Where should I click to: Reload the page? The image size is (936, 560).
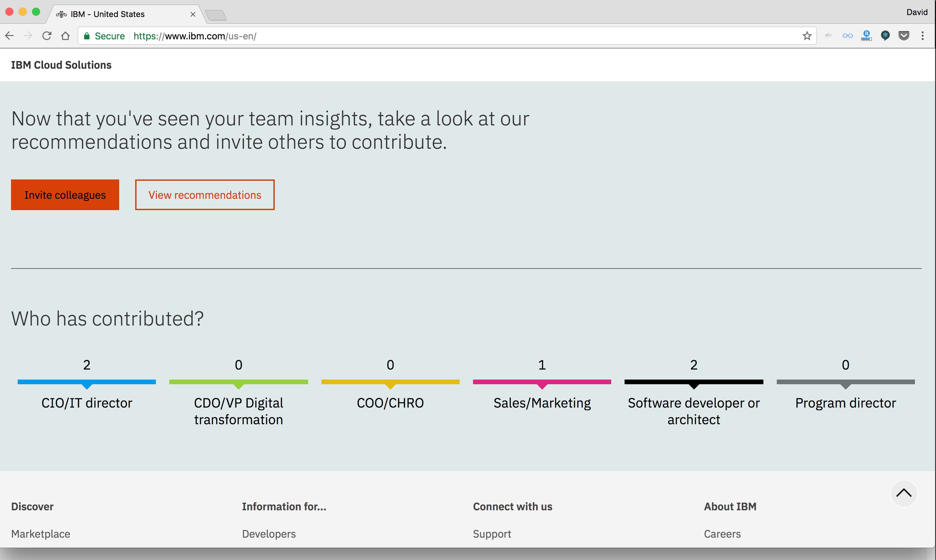coord(46,36)
